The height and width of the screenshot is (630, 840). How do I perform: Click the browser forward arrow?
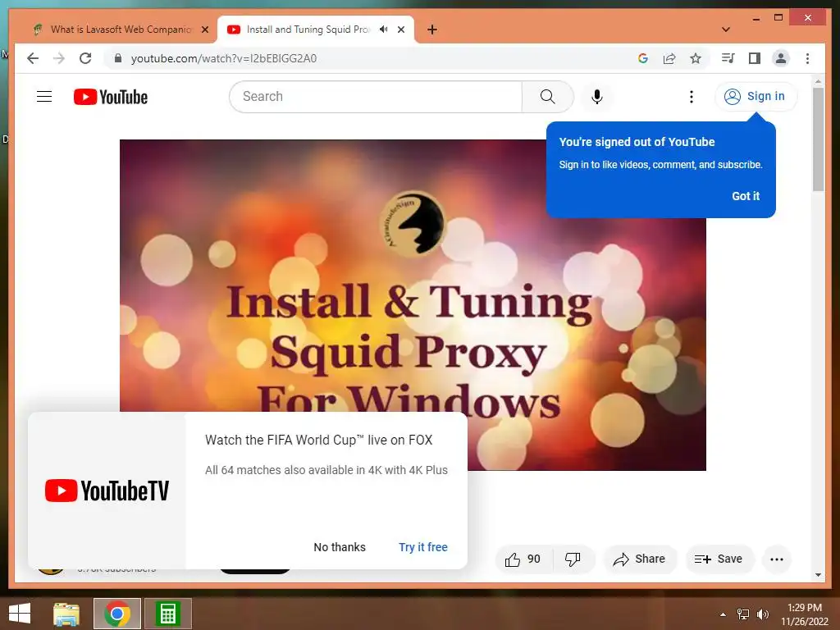pos(59,58)
